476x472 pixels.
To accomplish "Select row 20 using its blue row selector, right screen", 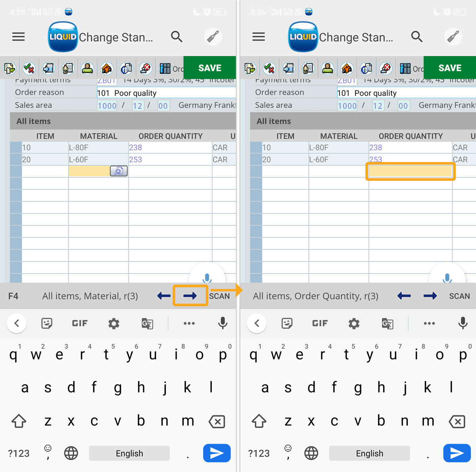I will pyautogui.click(x=256, y=160).
